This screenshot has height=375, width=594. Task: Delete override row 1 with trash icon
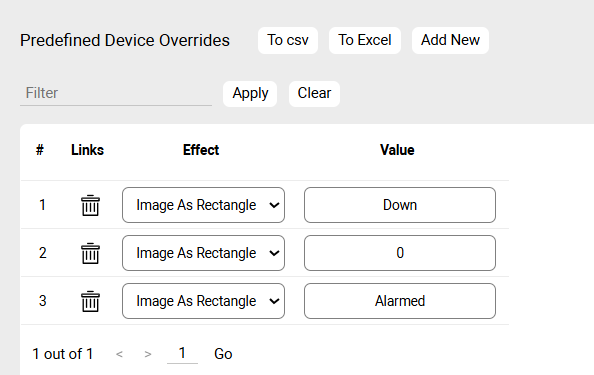(x=90, y=205)
